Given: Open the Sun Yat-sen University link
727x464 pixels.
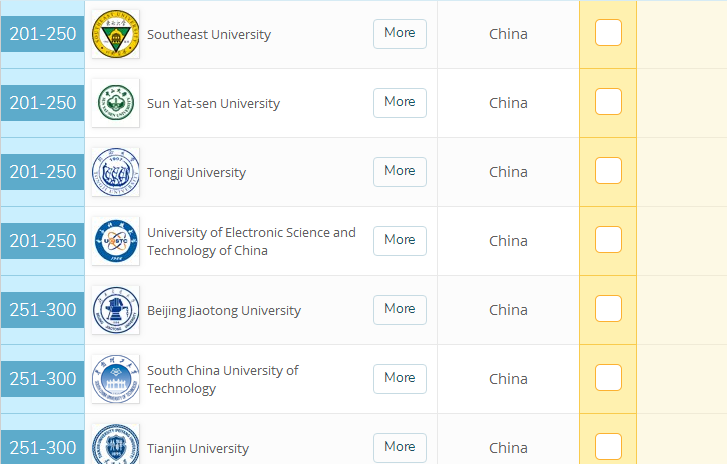Looking at the screenshot, I should (213, 104).
